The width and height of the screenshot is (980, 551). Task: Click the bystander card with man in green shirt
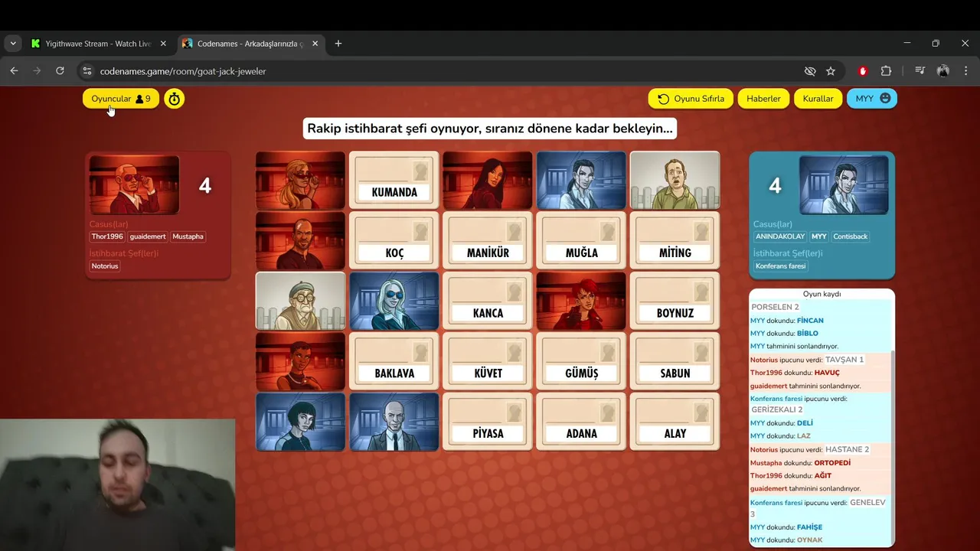[x=675, y=181]
